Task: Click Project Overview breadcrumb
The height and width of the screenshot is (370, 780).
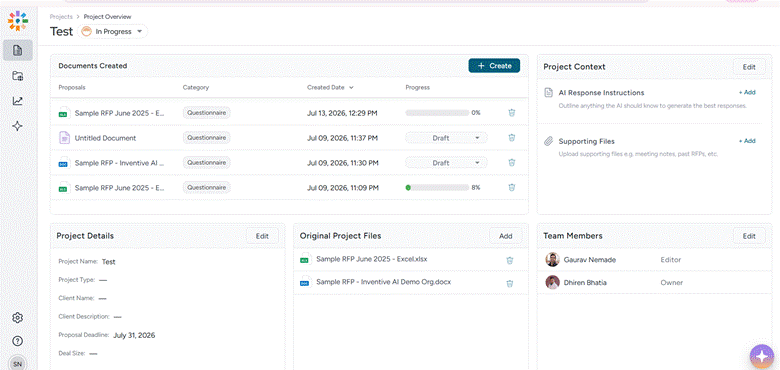Action: click(x=107, y=17)
